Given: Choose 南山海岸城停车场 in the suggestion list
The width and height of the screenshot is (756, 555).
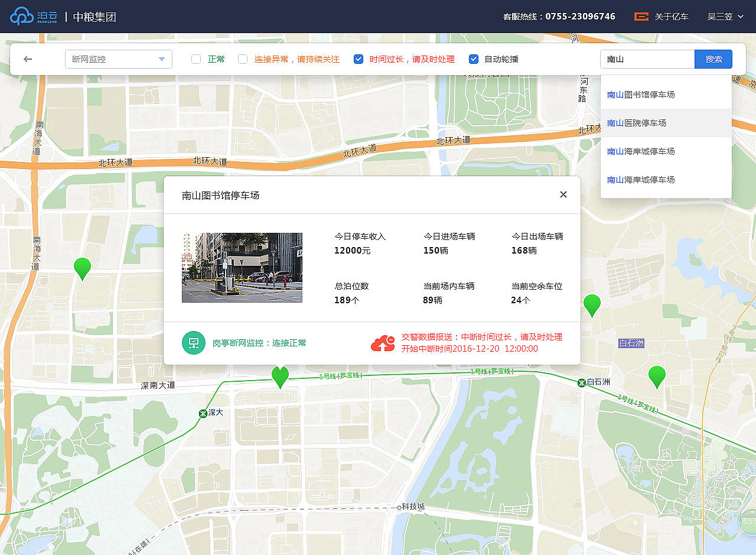Looking at the screenshot, I should pyautogui.click(x=641, y=151).
